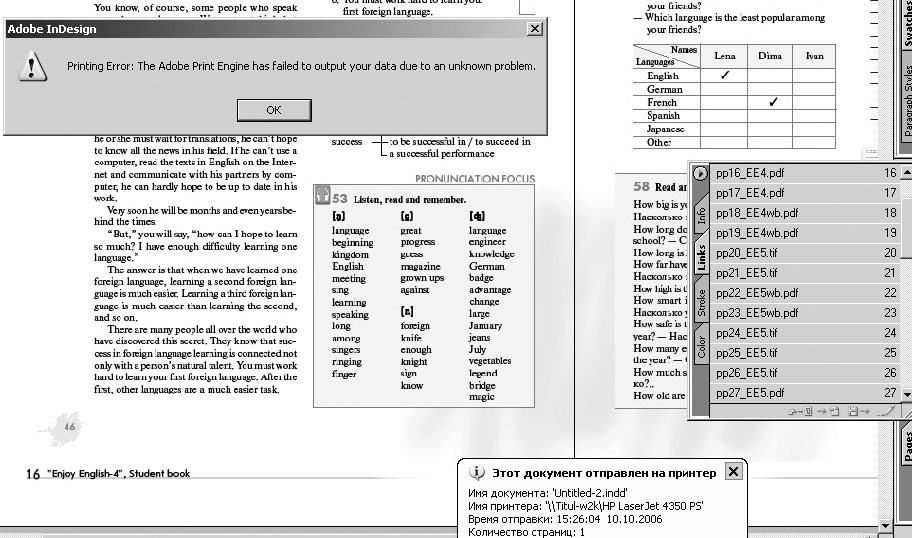Select link pp16_EE4.pdf
Screen dimensions: 912x538
pyautogui.click(x=806, y=173)
